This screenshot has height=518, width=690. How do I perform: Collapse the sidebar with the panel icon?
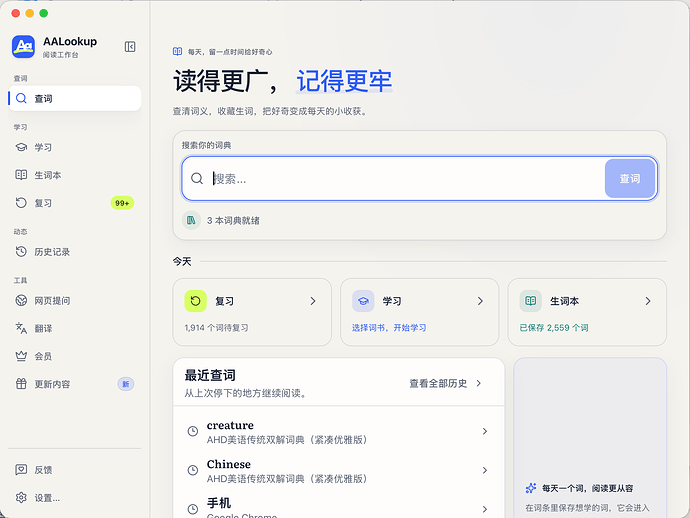click(x=130, y=47)
